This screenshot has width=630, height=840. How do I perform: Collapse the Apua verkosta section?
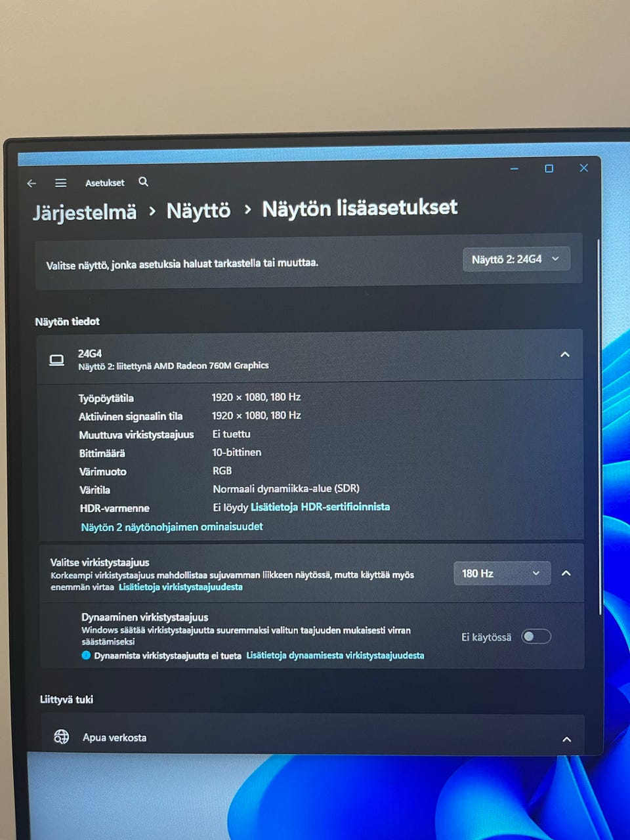(x=567, y=740)
